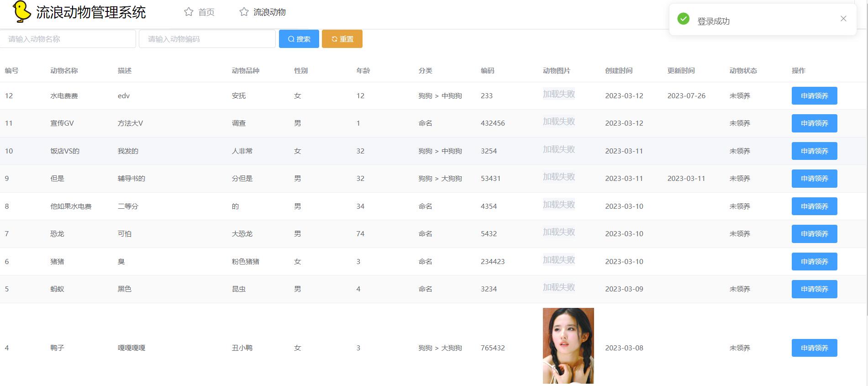The width and height of the screenshot is (868, 386).
Task: Click the 描述 column header
Action: tap(125, 71)
